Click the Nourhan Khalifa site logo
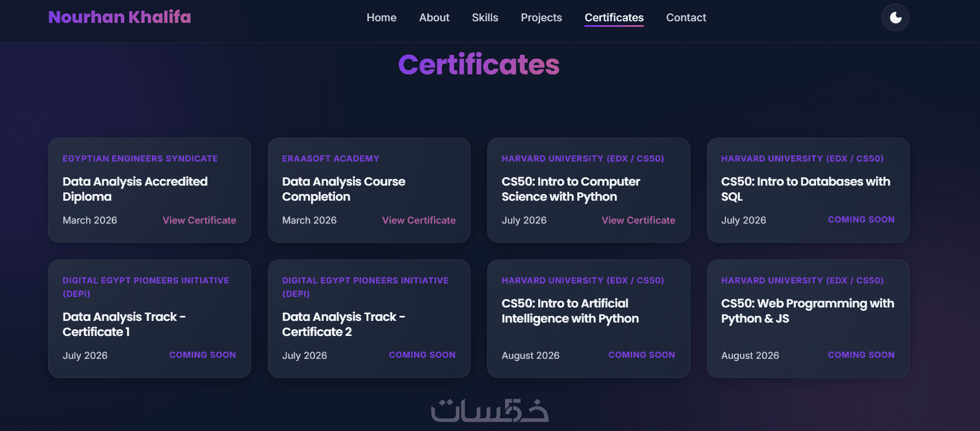980x431 pixels. (120, 17)
